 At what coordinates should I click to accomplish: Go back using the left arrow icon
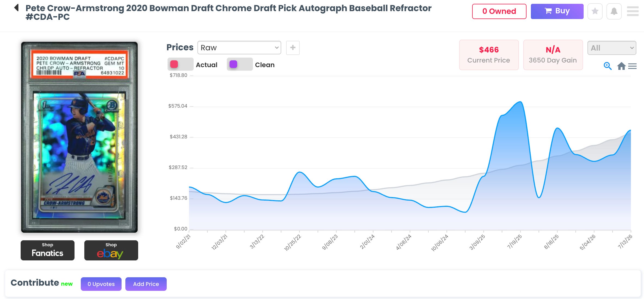(17, 8)
